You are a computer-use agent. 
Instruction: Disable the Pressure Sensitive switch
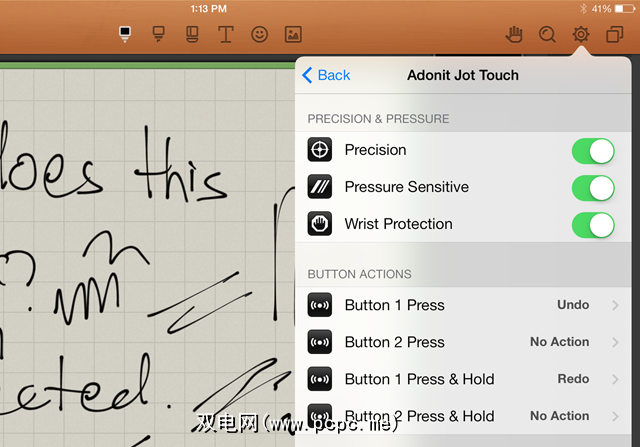[x=593, y=188]
